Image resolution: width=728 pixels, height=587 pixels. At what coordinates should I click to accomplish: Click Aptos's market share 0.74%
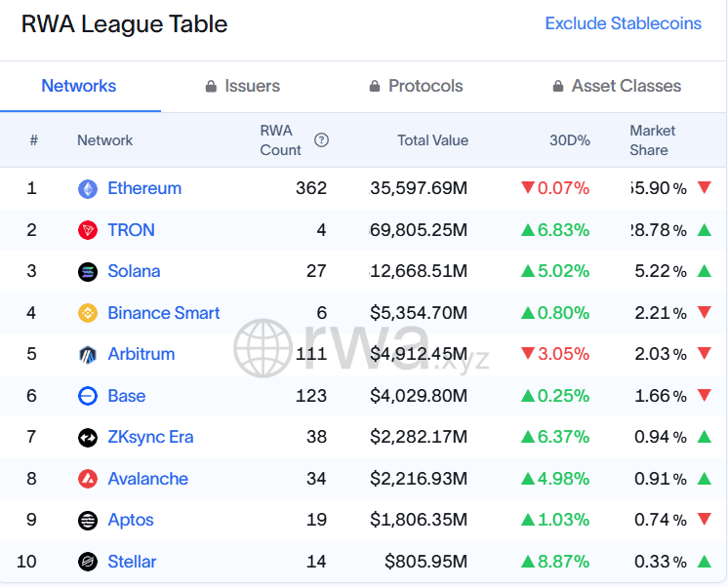coord(661,520)
